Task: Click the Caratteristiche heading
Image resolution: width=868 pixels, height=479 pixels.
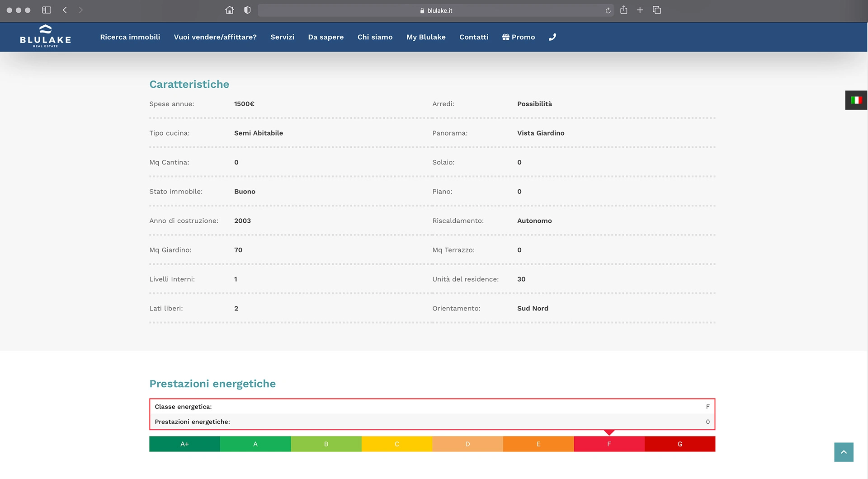Action: coord(189,84)
